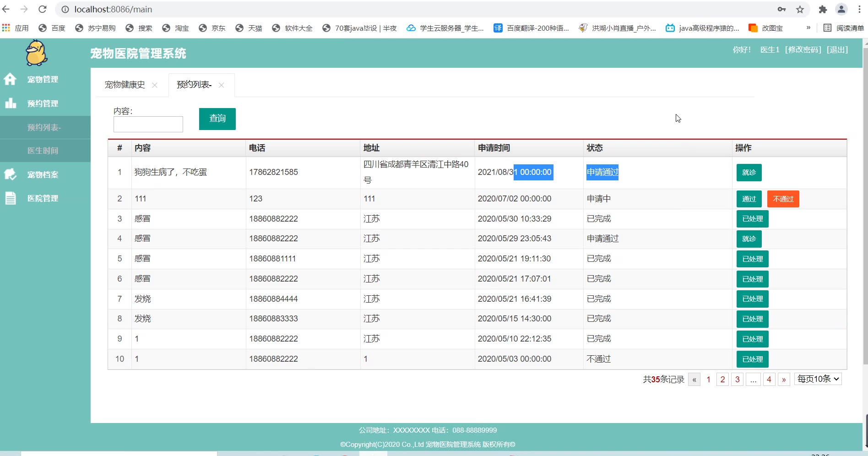868x456 pixels.
Task: Close the 预约列表- tab
Action: 222,85
